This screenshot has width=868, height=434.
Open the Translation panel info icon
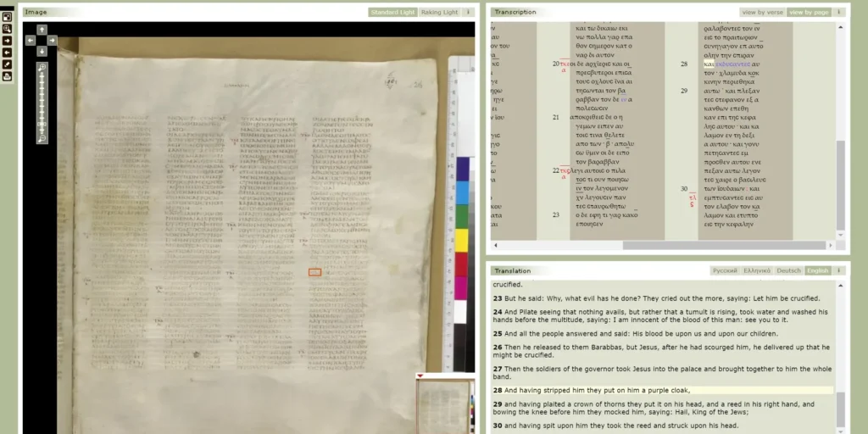click(x=838, y=270)
